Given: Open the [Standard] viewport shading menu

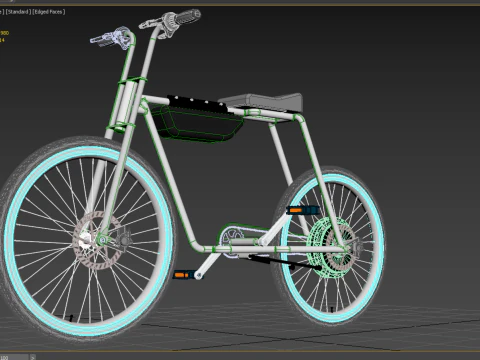Looking at the screenshot, I should click(x=18, y=12).
